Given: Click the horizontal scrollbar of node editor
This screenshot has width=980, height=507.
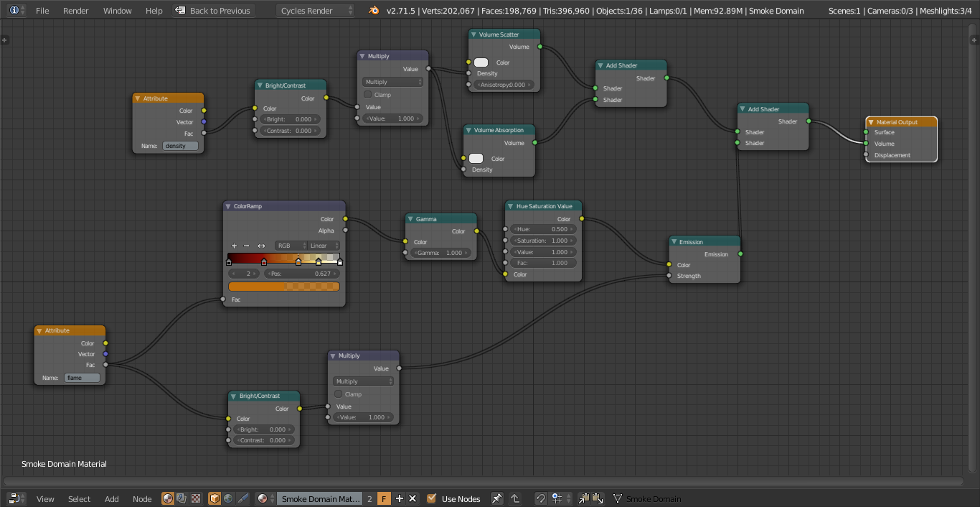Looking at the screenshot, I should pyautogui.click(x=484, y=481).
